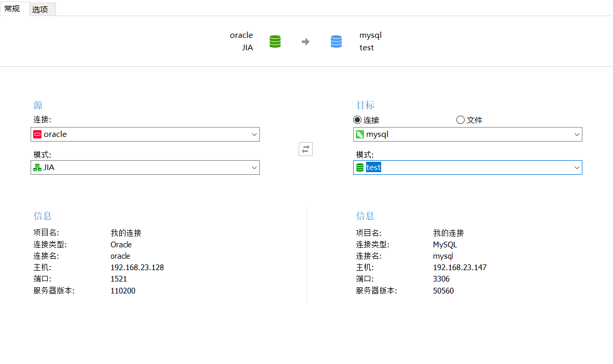Click the highlighted test text in target schema
The width and height of the screenshot is (613, 364).
click(373, 167)
